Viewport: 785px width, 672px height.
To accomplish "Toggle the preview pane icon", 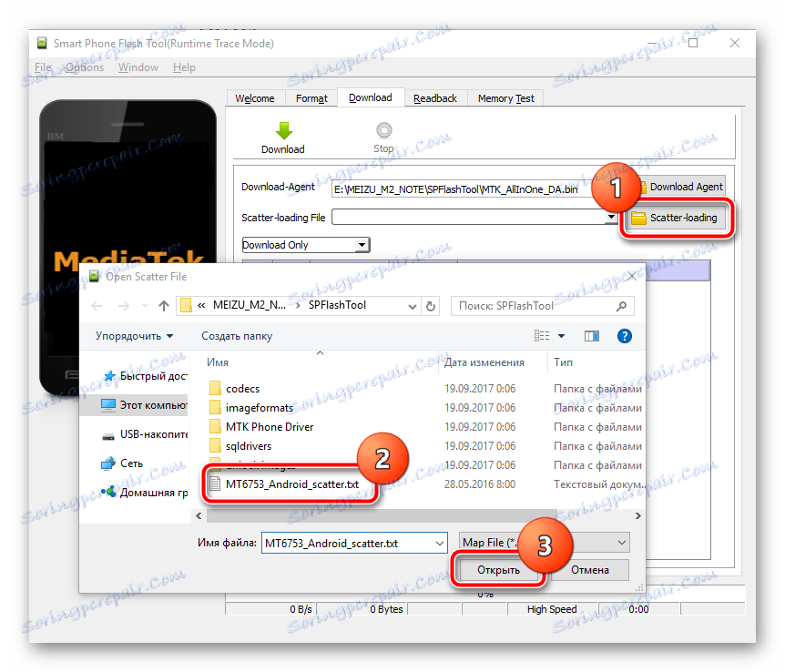I will click(592, 336).
